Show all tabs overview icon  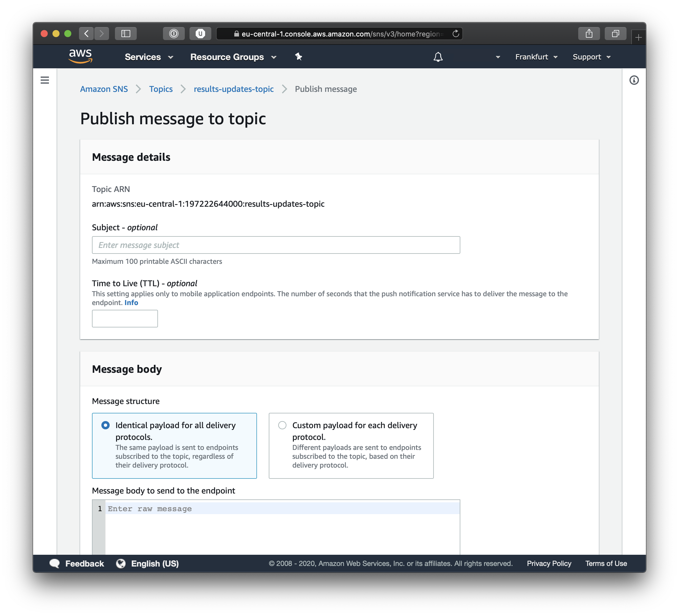[x=615, y=34]
